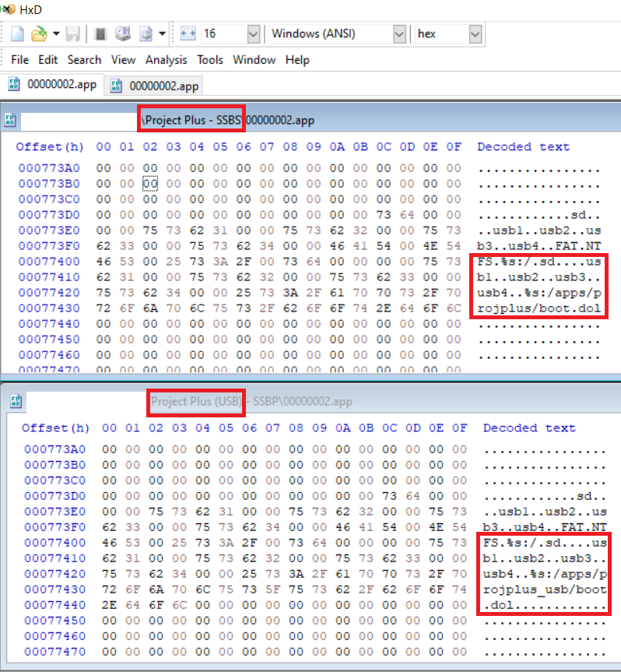
Task: Open the Analysis menu
Action: point(167,60)
